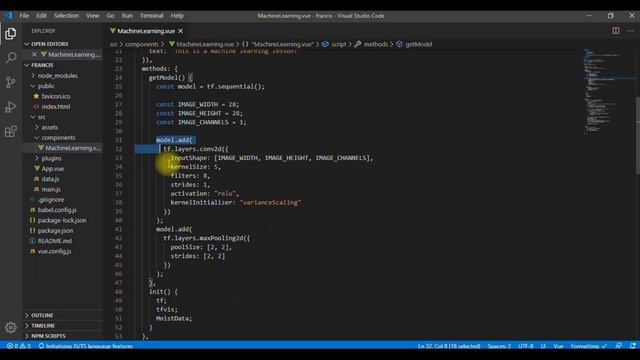Open the Terminal menu
Screen dimensions: 640x360
pos(151,16)
